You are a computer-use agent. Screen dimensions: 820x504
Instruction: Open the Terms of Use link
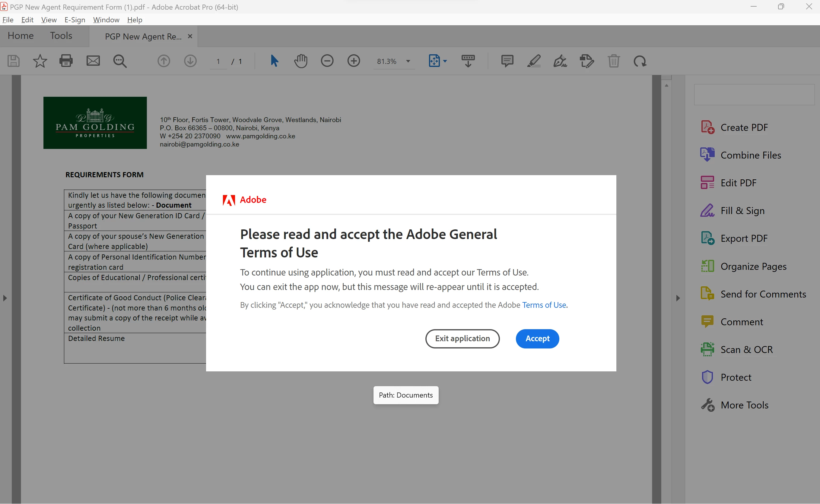544,305
